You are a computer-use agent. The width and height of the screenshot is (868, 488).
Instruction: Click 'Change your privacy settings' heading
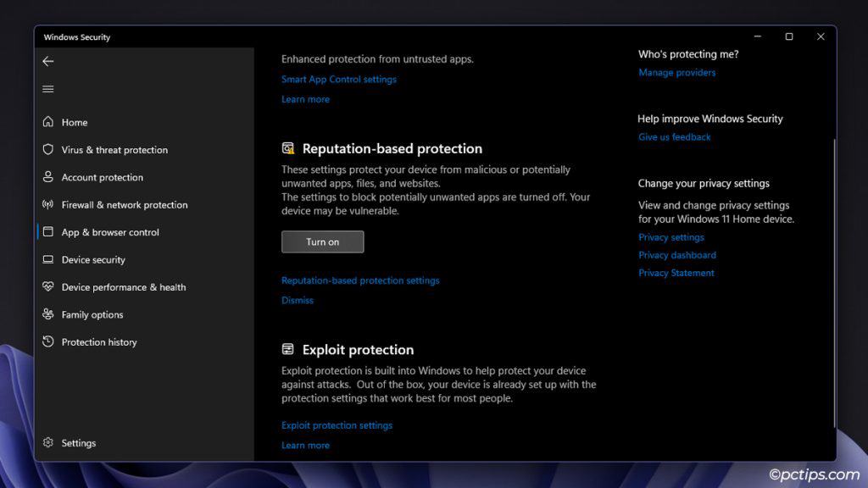click(704, 183)
